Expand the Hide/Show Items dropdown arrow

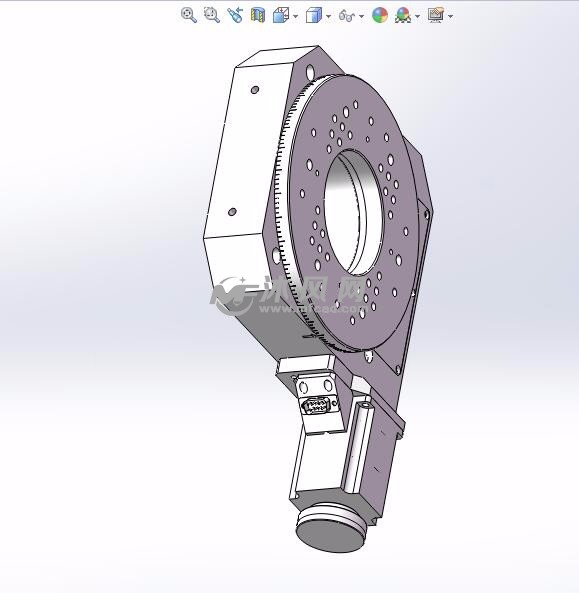361,16
